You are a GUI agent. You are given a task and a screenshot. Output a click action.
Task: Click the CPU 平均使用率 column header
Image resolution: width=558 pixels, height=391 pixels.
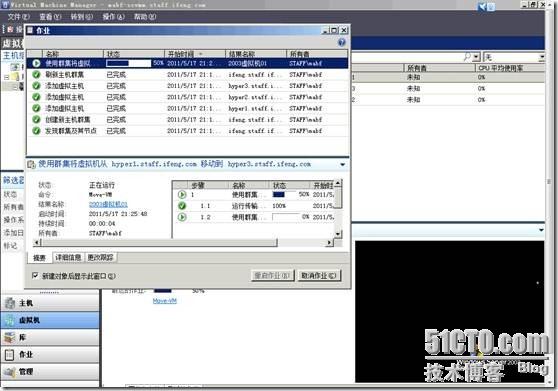[x=510, y=68]
